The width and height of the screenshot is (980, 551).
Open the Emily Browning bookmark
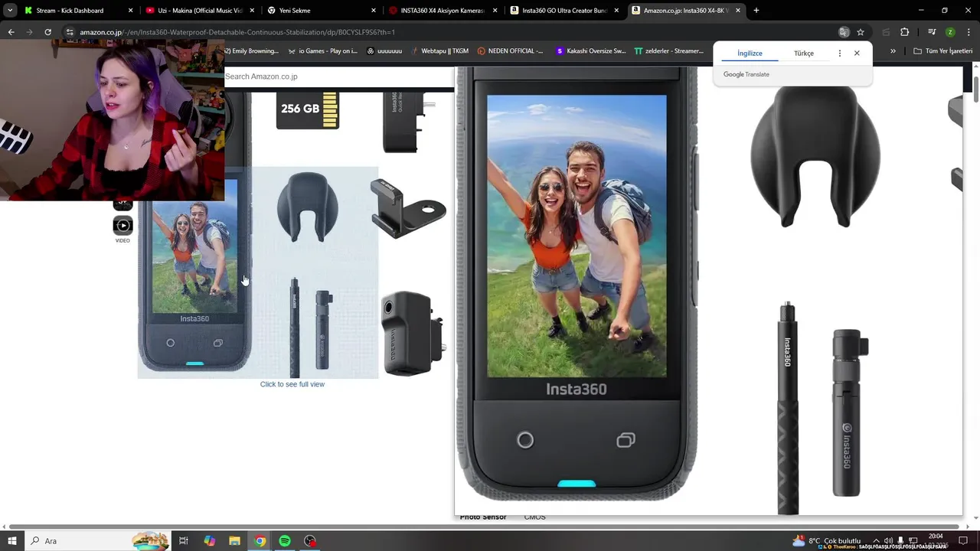pos(253,51)
